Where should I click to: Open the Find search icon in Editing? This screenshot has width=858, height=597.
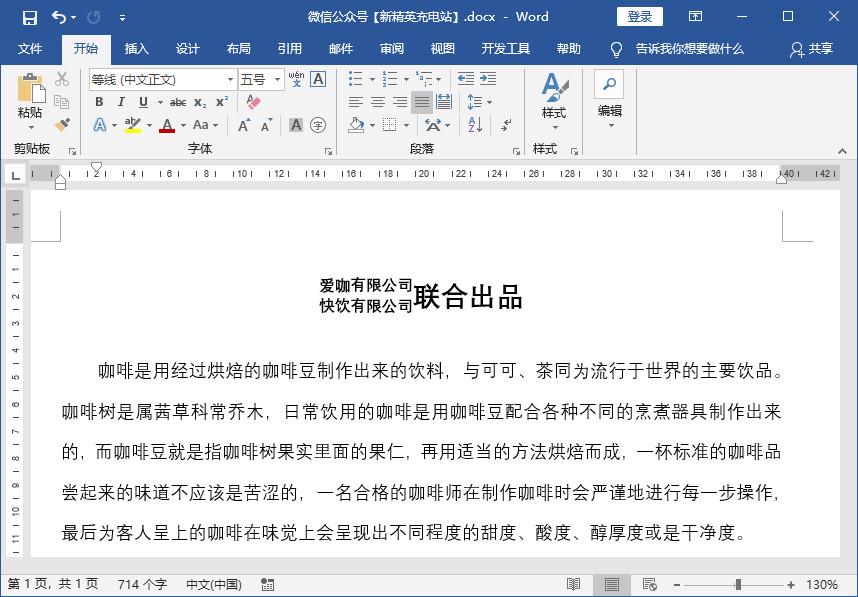[609, 84]
